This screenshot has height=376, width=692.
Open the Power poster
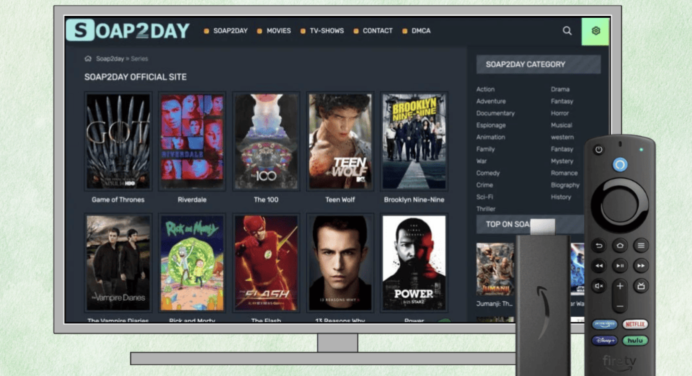point(414,263)
